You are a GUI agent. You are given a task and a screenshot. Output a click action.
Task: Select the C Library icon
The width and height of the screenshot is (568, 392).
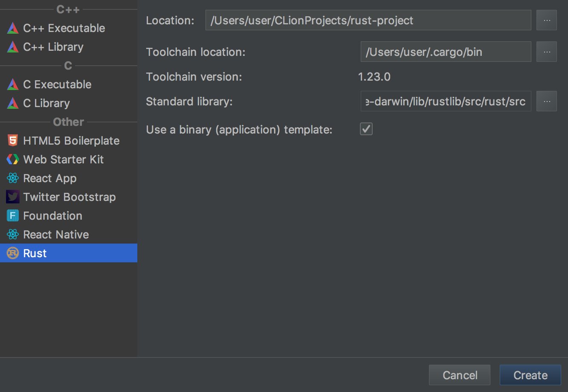pyautogui.click(x=13, y=103)
